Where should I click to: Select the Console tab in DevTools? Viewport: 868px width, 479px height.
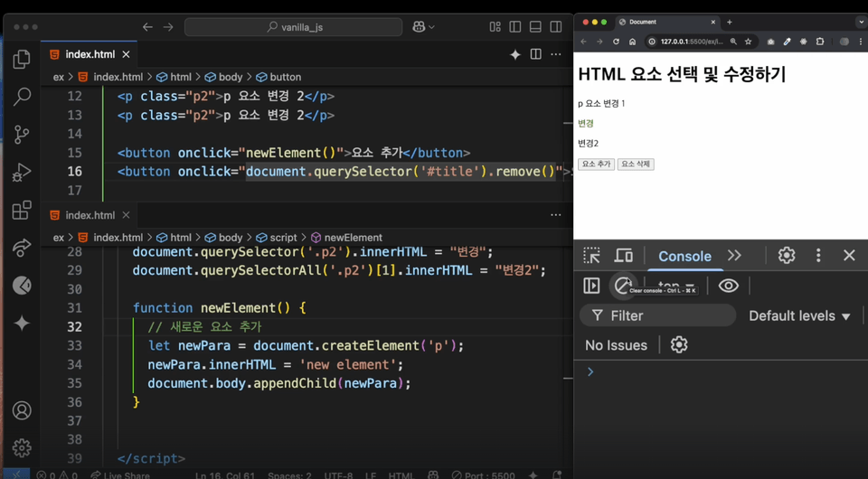684,256
